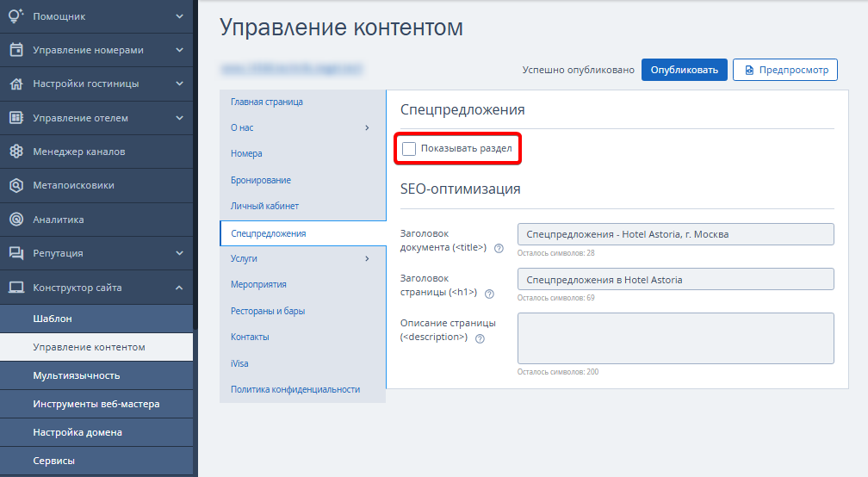The width and height of the screenshot is (868, 477).
Task: Open the Сервисы submenu item
Action: pos(96,461)
